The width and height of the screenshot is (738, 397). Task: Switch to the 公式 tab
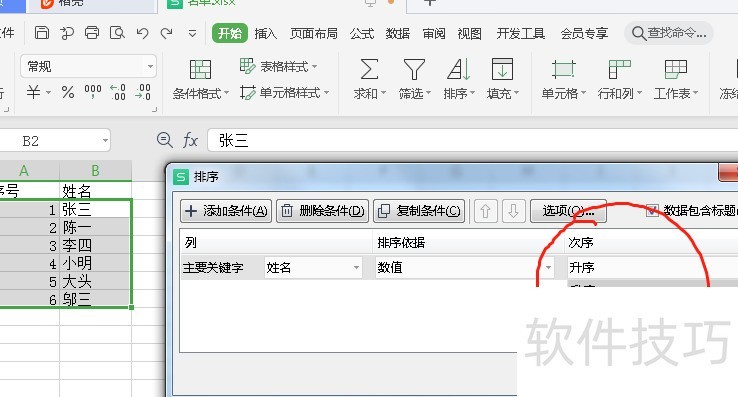(361, 33)
